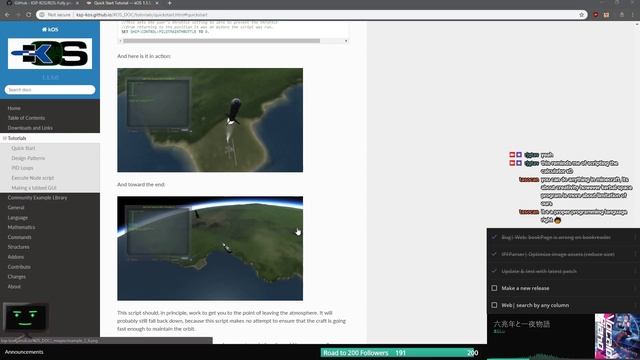The image size is (640, 360).
Task: Open the Chrome three-dot menu
Action: tap(633, 15)
